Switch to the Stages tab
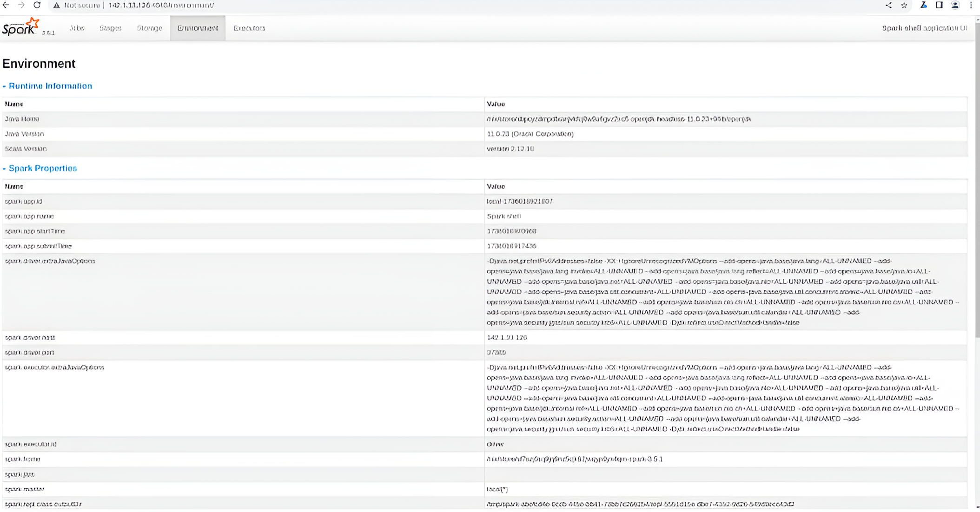This screenshot has height=512, width=980. pos(111,28)
